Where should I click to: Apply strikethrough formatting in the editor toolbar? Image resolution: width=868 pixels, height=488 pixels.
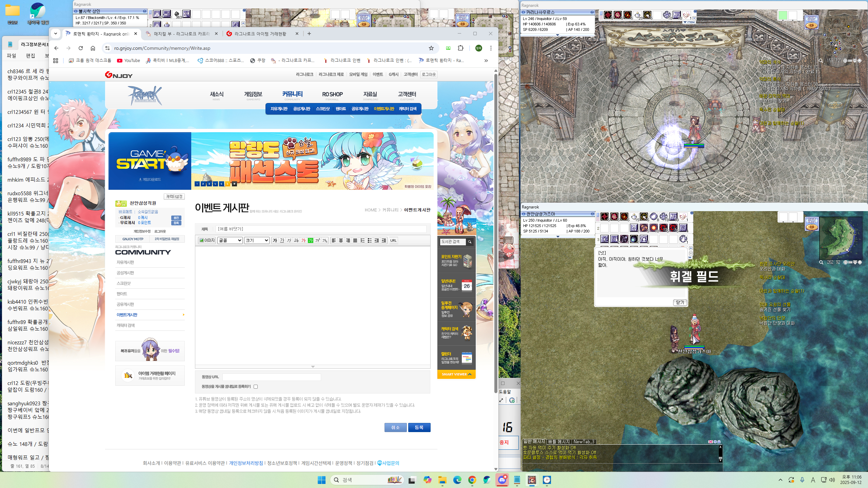pyautogui.click(x=296, y=240)
